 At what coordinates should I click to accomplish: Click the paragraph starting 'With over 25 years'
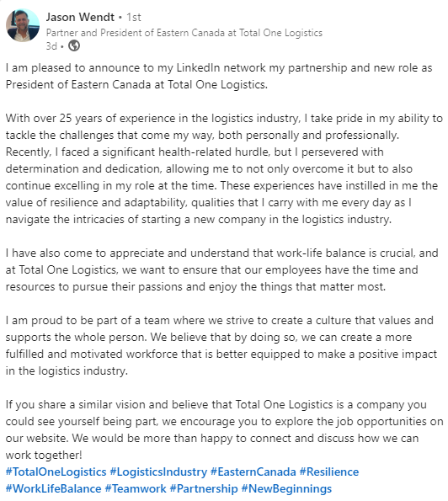[224, 168]
